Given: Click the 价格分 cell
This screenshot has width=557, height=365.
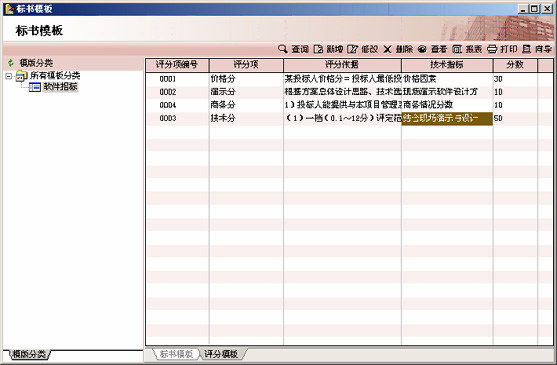Looking at the screenshot, I should tap(246, 79).
